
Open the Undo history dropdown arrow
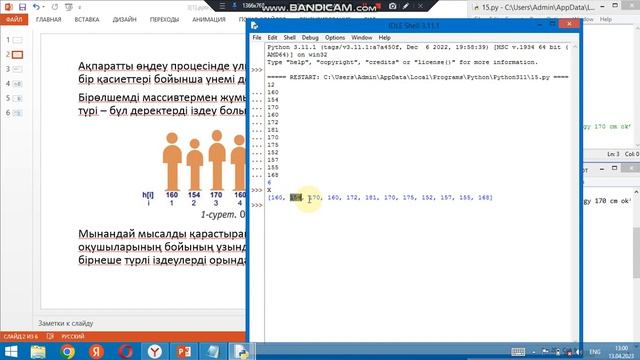click(x=43, y=7)
